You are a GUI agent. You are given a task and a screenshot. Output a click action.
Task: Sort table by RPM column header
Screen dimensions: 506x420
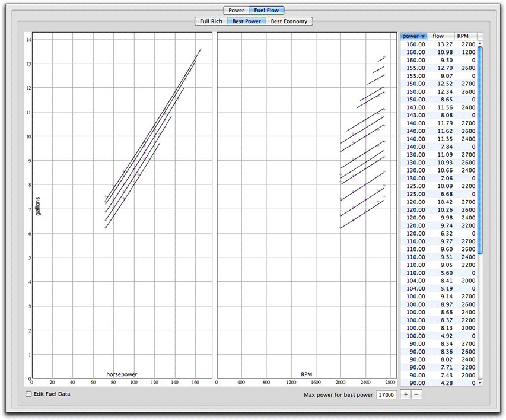(x=465, y=36)
